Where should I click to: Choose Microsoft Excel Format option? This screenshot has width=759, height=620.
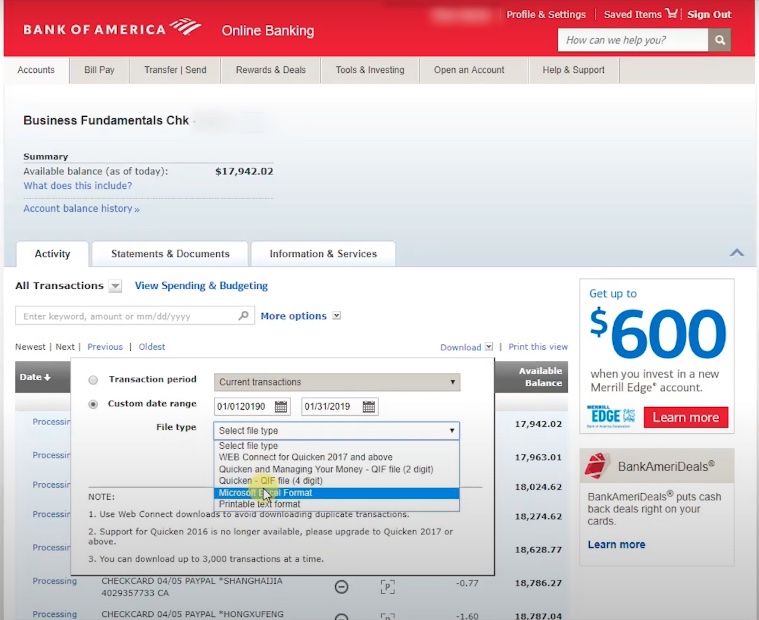tap(336, 493)
